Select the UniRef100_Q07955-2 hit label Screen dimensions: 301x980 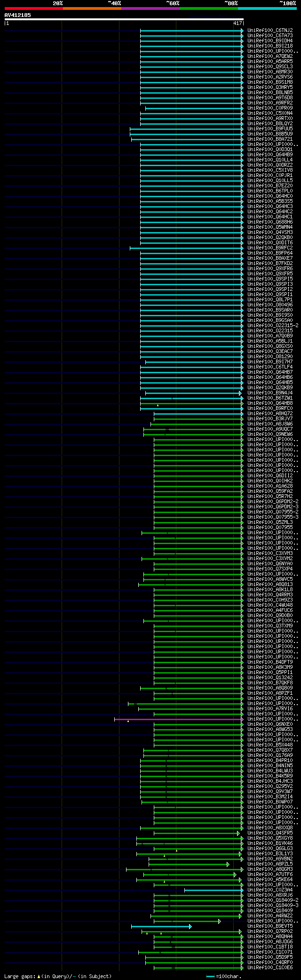pyautogui.click(x=273, y=512)
